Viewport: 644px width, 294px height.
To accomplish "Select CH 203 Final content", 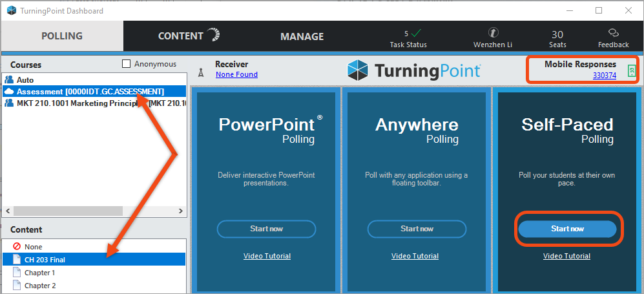I will coord(94,260).
